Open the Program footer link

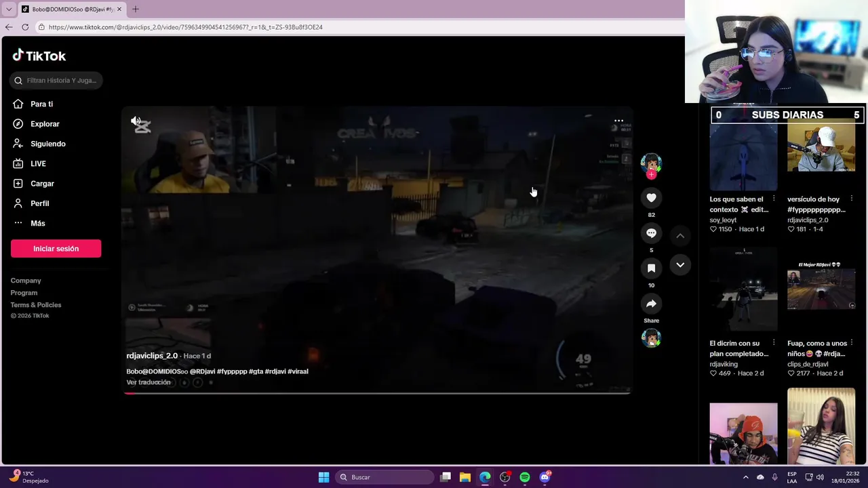click(24, 293)
